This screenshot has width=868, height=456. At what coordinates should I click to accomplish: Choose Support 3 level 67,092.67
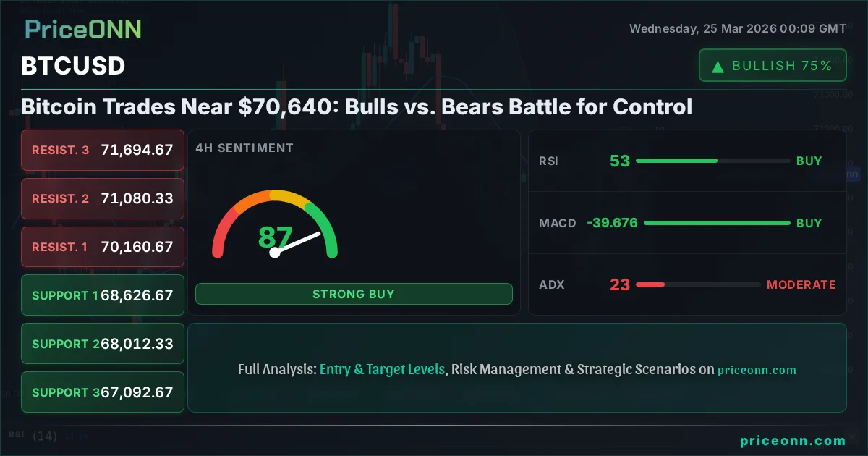[x=103, y=392]
